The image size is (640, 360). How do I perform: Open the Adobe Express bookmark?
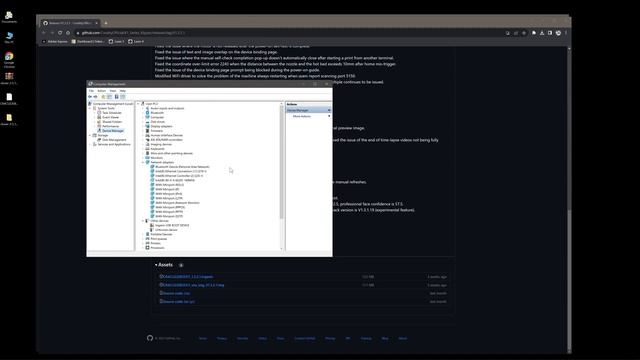point(55,41)
